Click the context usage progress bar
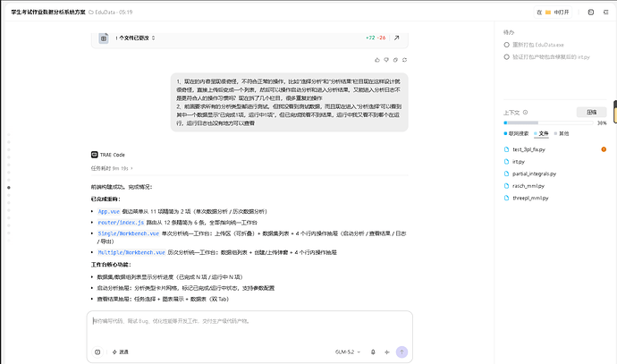The width and height of the screenshot is (617, 364). [548, 123]
